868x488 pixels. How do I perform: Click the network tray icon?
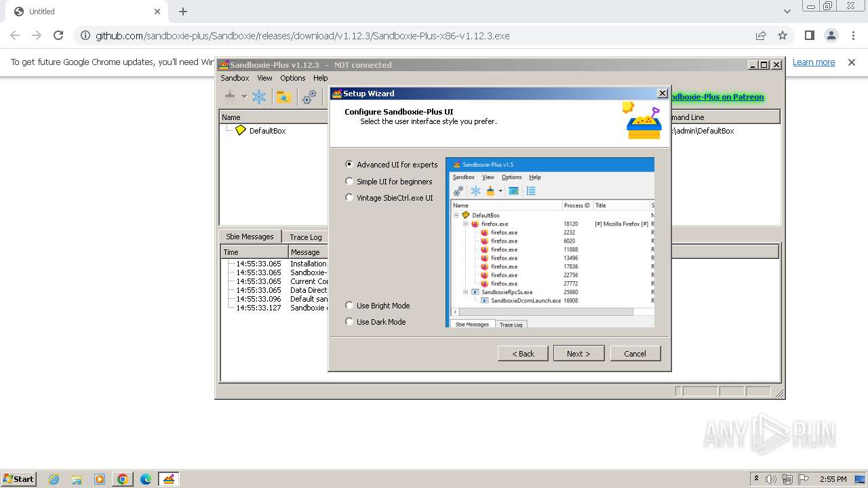(787, 479)
